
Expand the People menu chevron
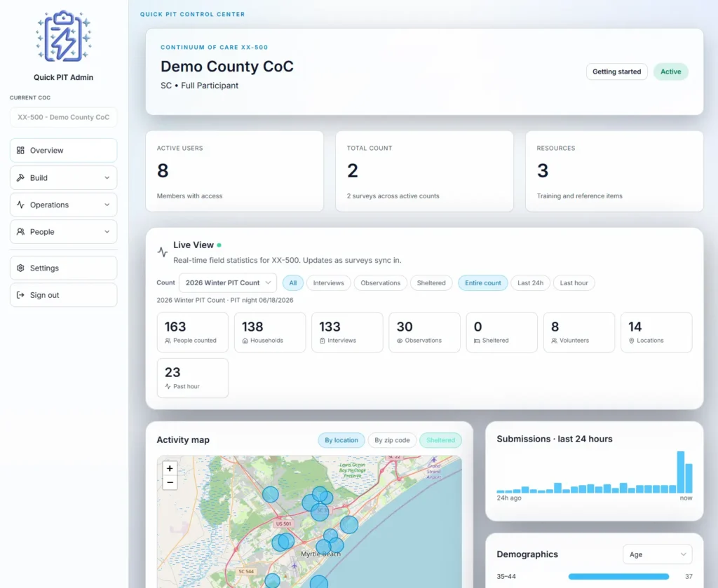107,231
